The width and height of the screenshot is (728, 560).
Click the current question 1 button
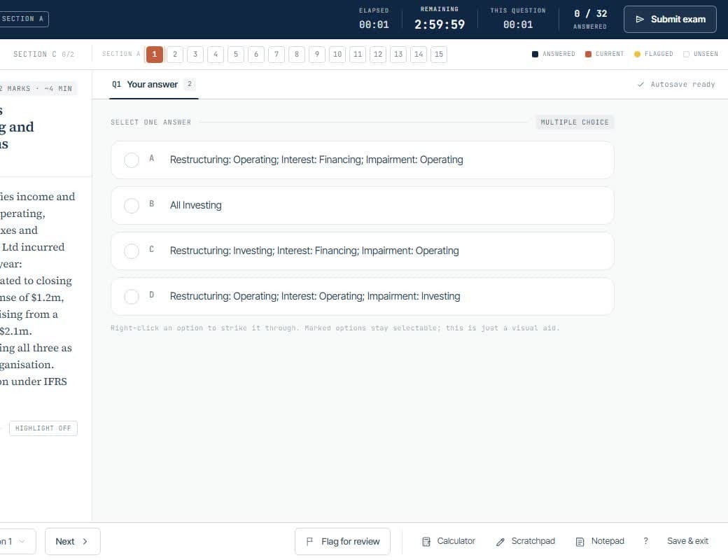(155, 55)
